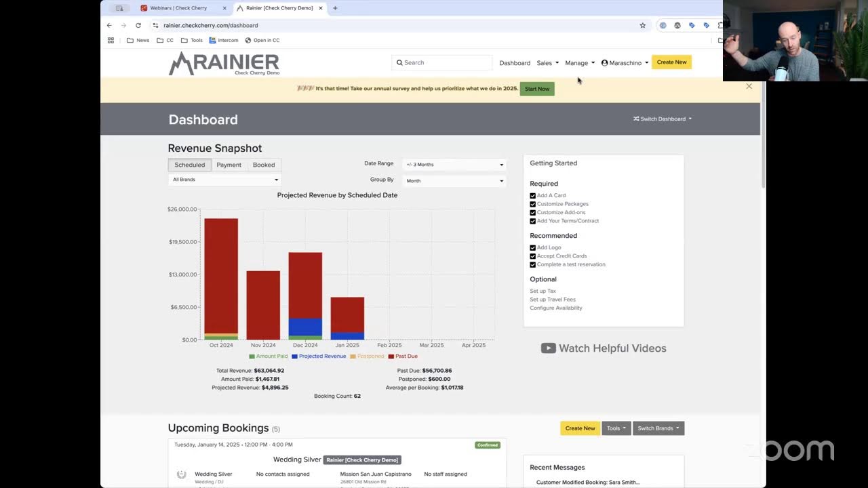Screen dimensions: 868x488
Task: Open the Manage dropdown menu
Action: click(x=580, y=62)
